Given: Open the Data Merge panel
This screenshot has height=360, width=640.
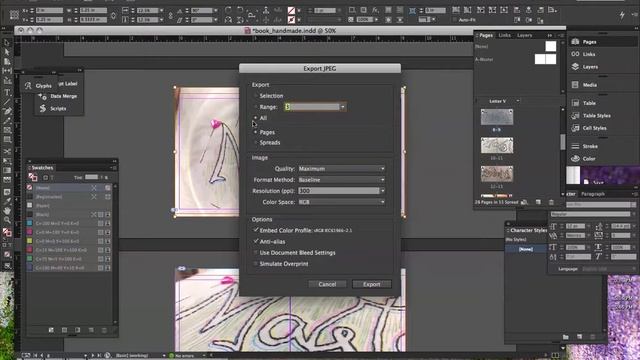Looking at the screenshot, I should 58,96.
